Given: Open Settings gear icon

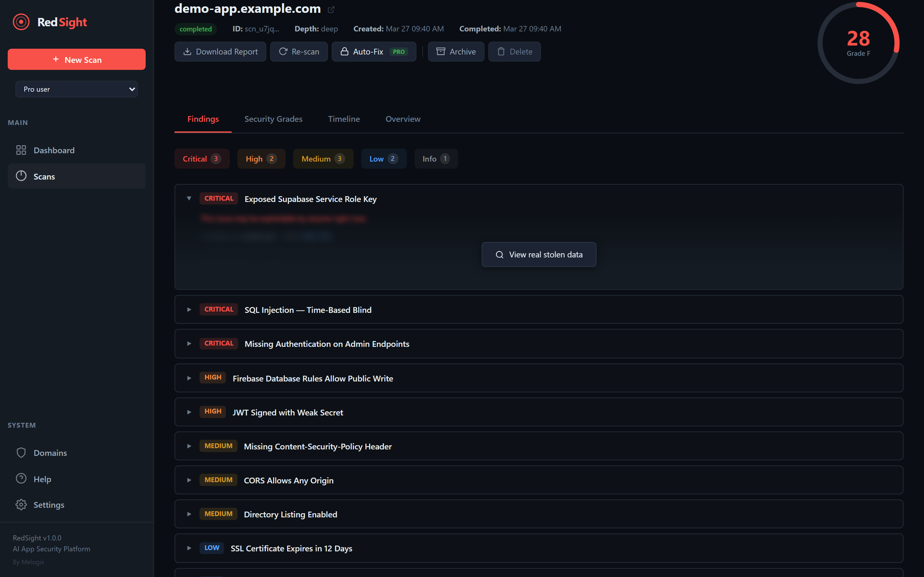Looking at the screenshot, I should 21,505.
